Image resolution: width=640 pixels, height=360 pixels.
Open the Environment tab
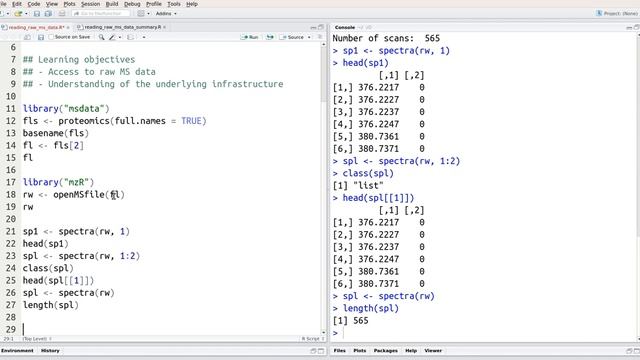click(17, 351)
